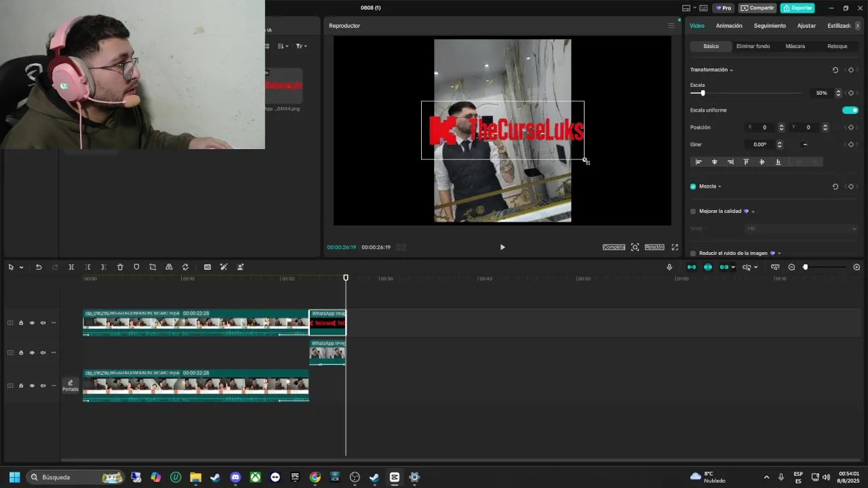
Task: Select the Crop tool in the timeline toolbar
Action: (x=153, y=267)
